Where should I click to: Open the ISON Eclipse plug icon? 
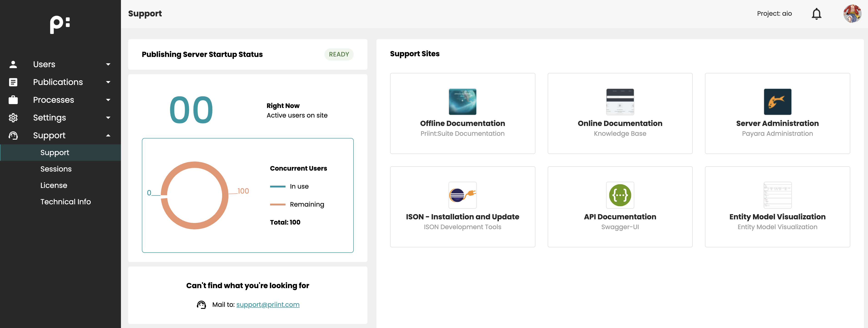coord(462,195)
